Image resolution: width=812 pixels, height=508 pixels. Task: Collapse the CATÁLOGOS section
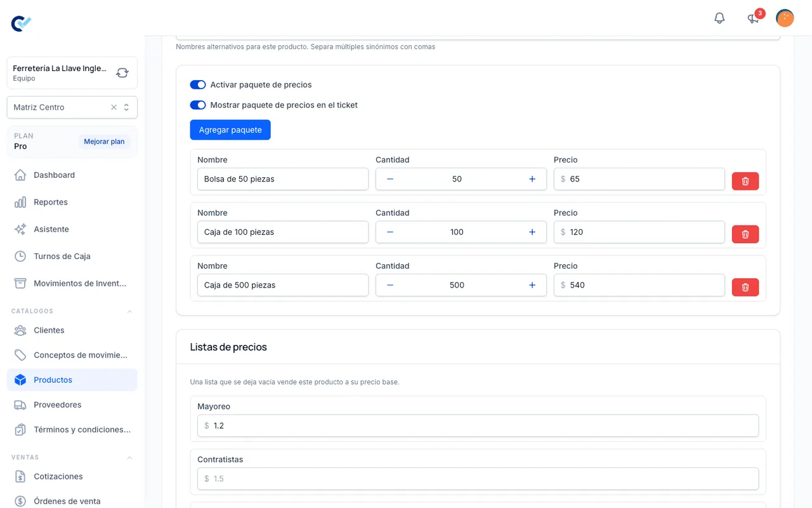(x=130, y=311)
